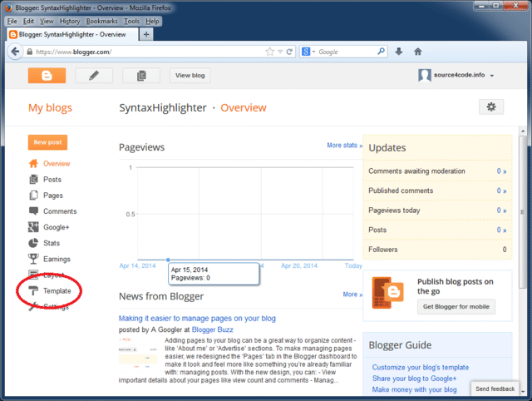
Task: Click the My blogs heading link
Action: tap(50, 107)
